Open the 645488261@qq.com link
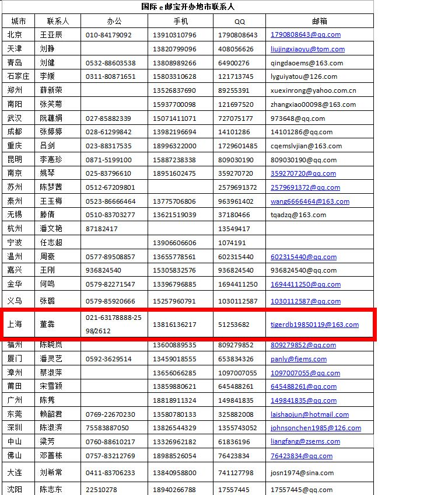This screenshot has width=448, height=495. (x=303, y=386)
